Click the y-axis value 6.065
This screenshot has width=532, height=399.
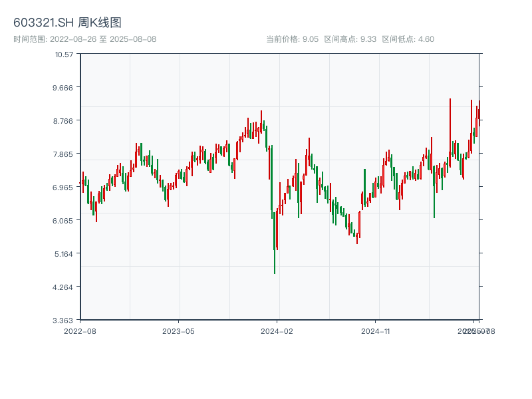coord(63,221)
